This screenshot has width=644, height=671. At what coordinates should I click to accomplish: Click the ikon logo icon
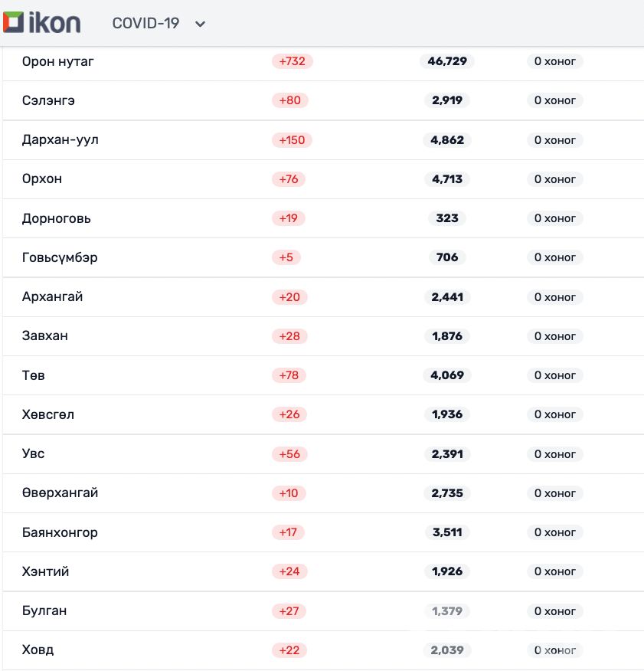point(15,22)
